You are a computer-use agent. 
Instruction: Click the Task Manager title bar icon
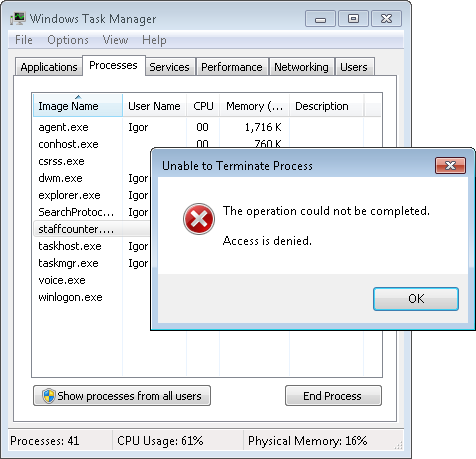(x=17, y=18)
